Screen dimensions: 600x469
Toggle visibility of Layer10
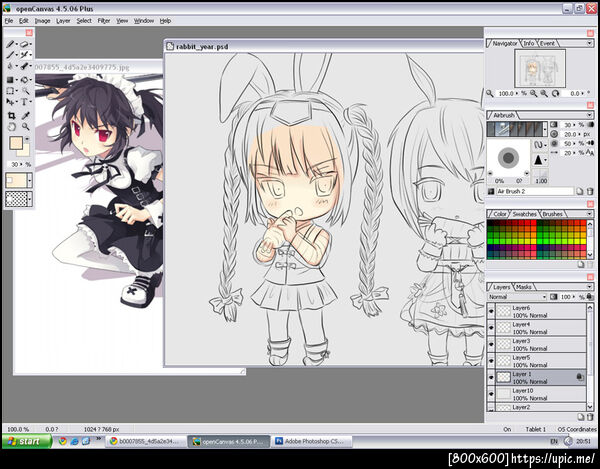point(491,394)
